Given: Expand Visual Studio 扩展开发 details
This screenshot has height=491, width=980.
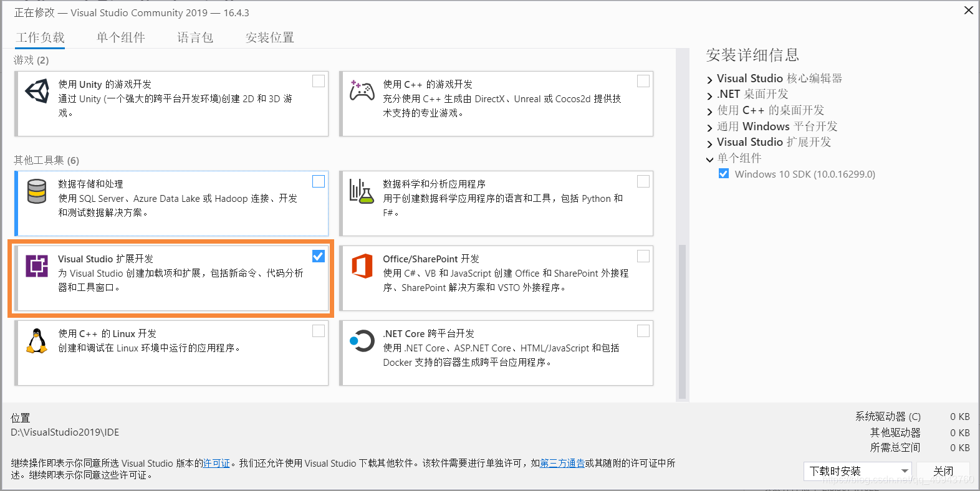Looking at the screenshot, I should pyautogui.click(x=709, y=143).
